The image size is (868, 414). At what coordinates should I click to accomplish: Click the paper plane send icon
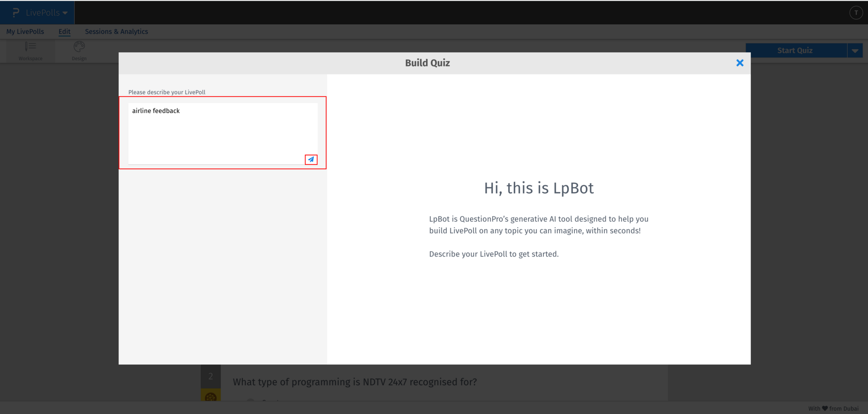(311, 160)
